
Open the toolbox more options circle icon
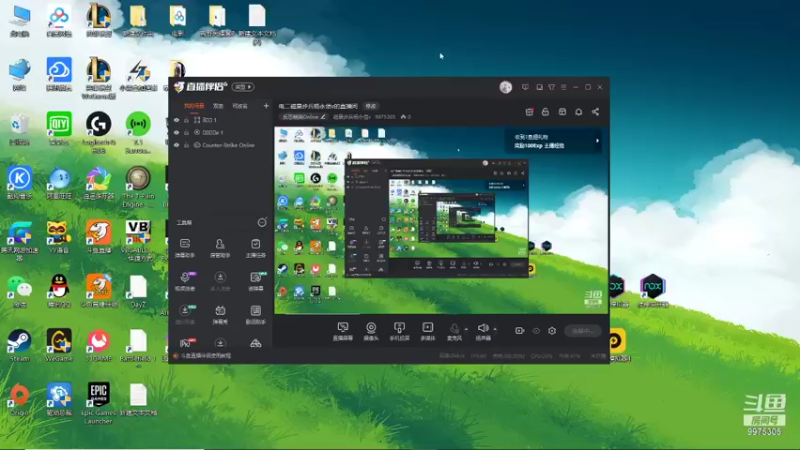point(262,222)
